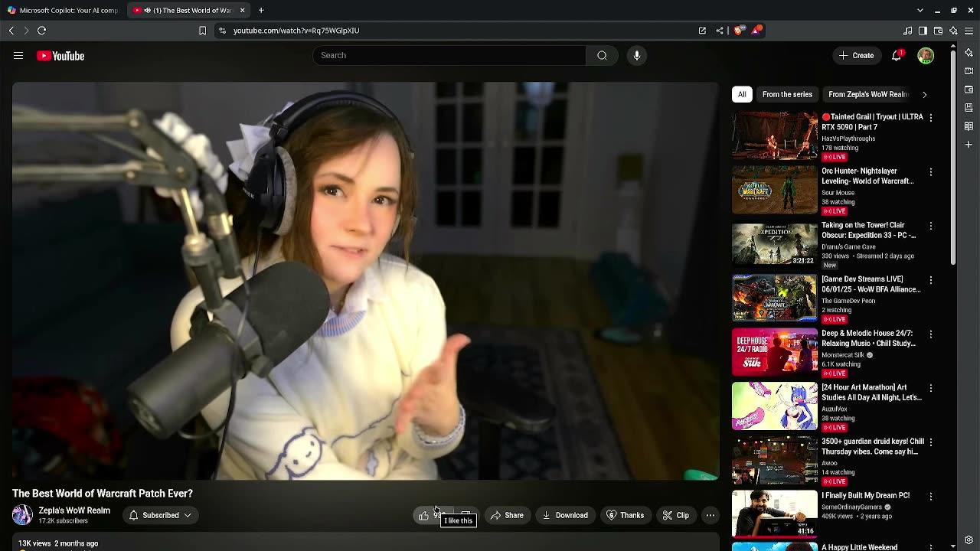Open the site info icon before URL

[x=222, y=31]
